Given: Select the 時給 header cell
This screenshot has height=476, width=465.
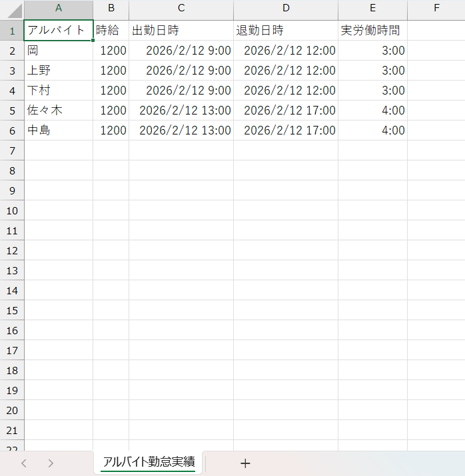Looking at the screenshot, I should click(x=111, y=31).
